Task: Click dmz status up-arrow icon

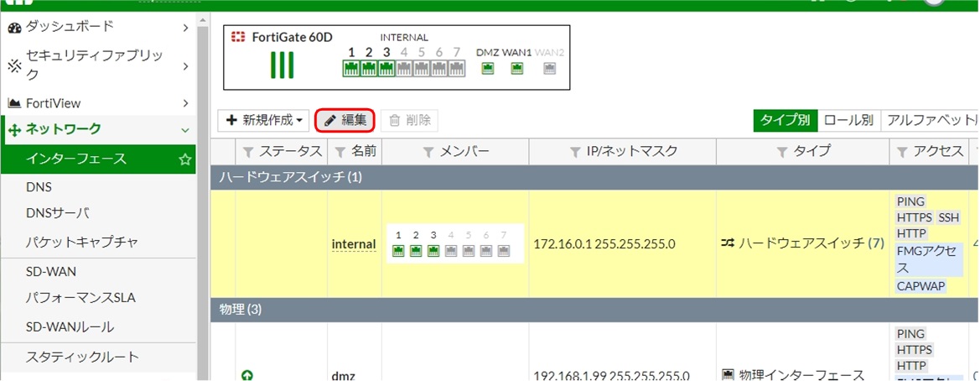Action: (246, 375)
